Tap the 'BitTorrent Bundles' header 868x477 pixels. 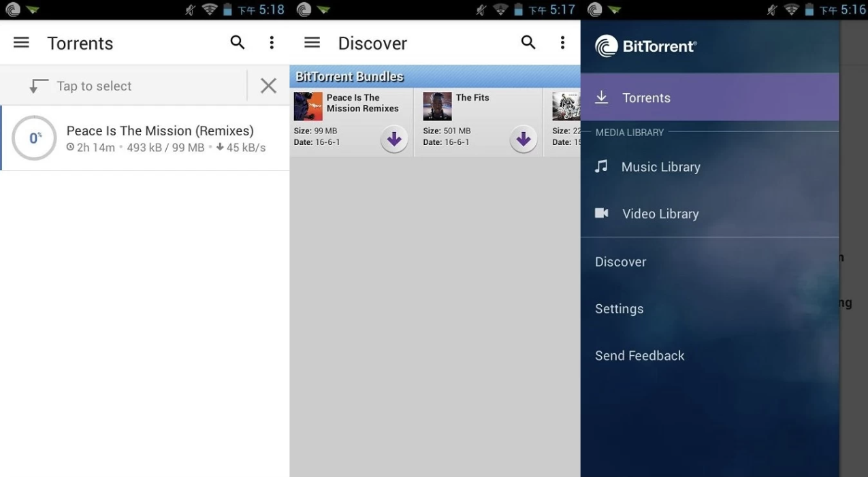[350, 77]
